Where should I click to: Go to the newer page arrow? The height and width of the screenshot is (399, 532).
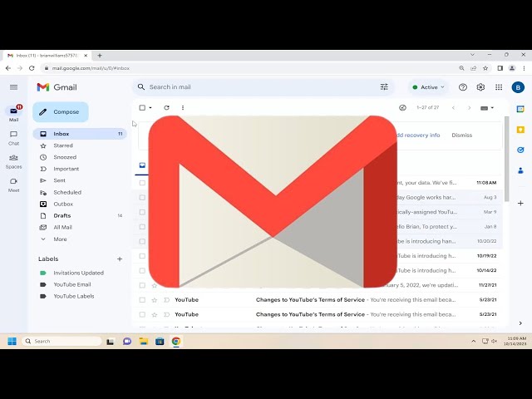pos(453,108)
